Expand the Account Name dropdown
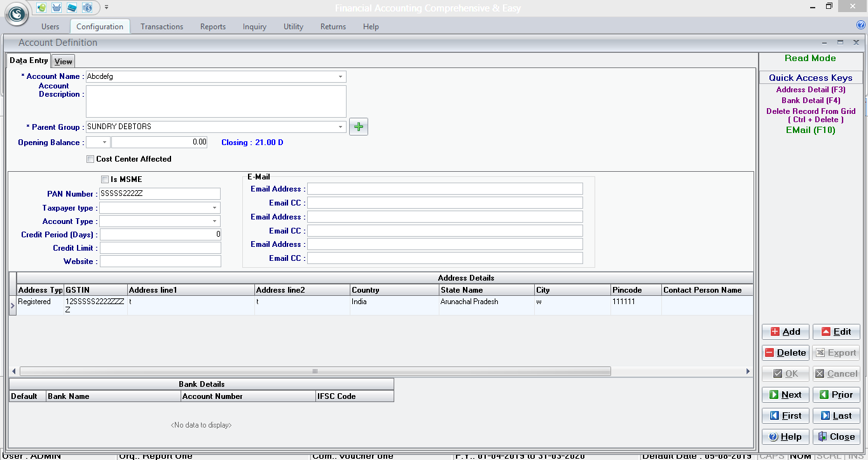The height and width of the screenshot is (460, 868). tap(341, 76)
